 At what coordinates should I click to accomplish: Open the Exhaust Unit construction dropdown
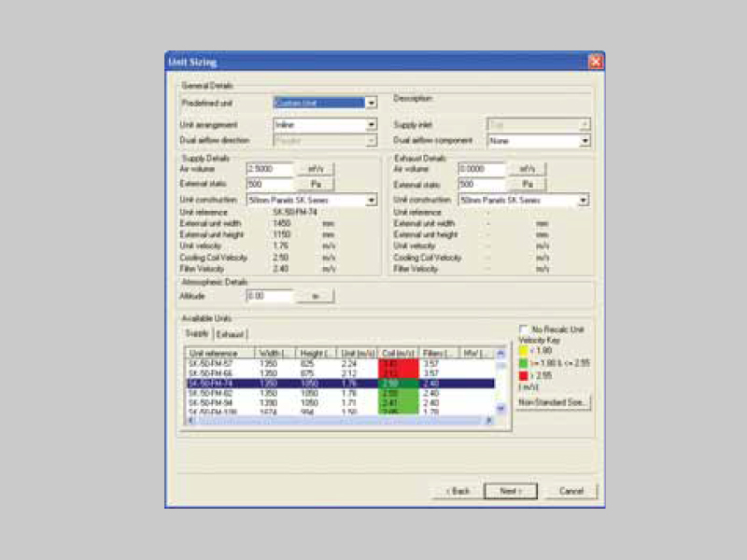click(x=584, y=200)
